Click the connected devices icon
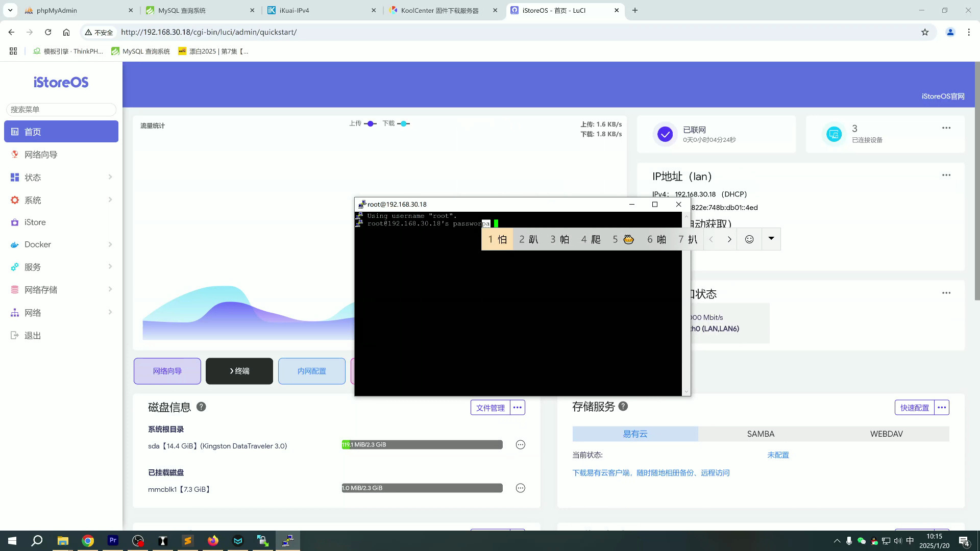 click(x=834, y=134)
